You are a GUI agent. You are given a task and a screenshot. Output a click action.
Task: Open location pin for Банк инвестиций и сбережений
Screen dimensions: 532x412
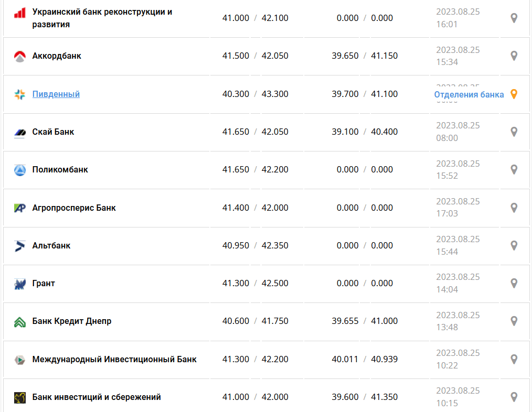pyautogui.click(x=514, y=397)
